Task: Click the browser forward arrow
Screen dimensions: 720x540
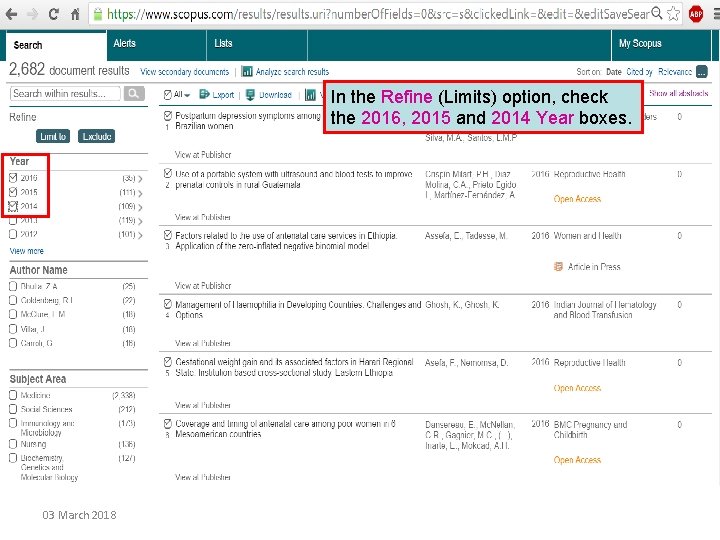Action: [33, 14]
